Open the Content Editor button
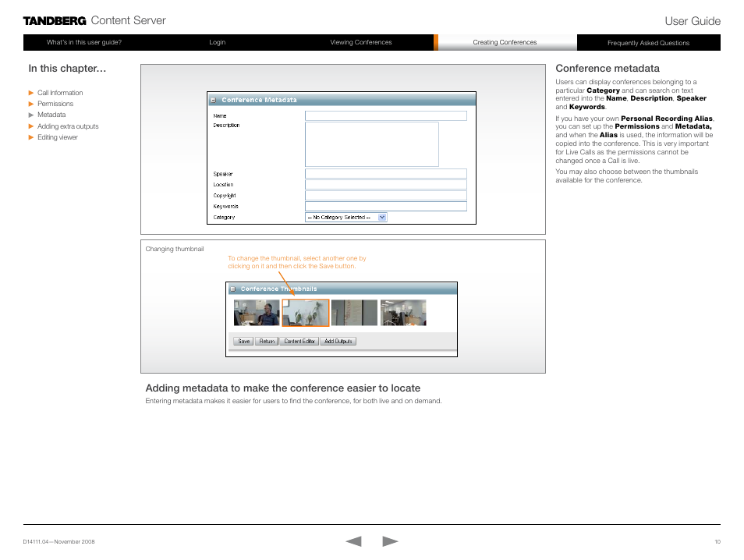 click(299, 341)
